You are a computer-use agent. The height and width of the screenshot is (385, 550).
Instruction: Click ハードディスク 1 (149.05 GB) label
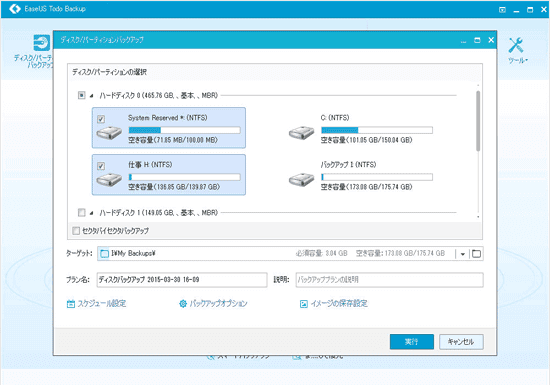(x=159, y=212)
